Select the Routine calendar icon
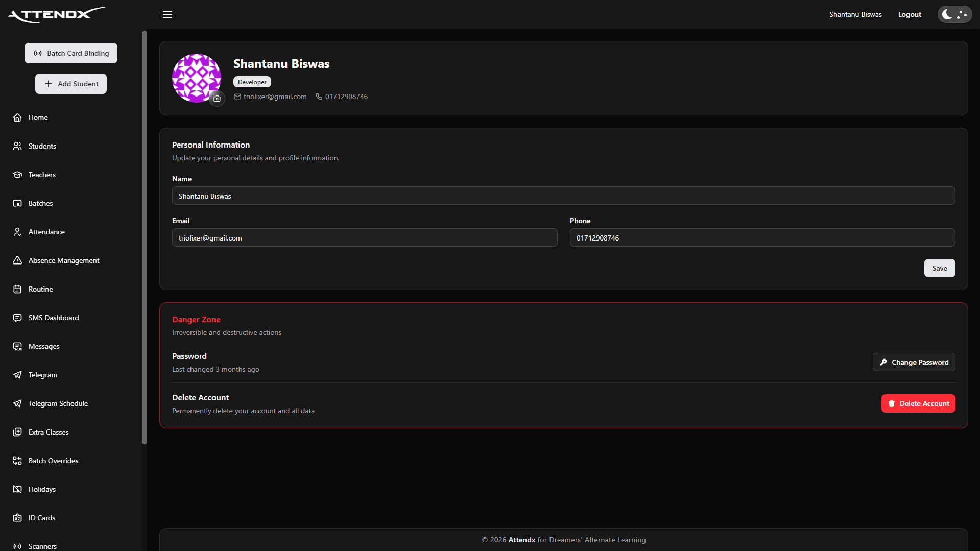The width and height of the screenshot is (980, 551). tap(17, 289)
